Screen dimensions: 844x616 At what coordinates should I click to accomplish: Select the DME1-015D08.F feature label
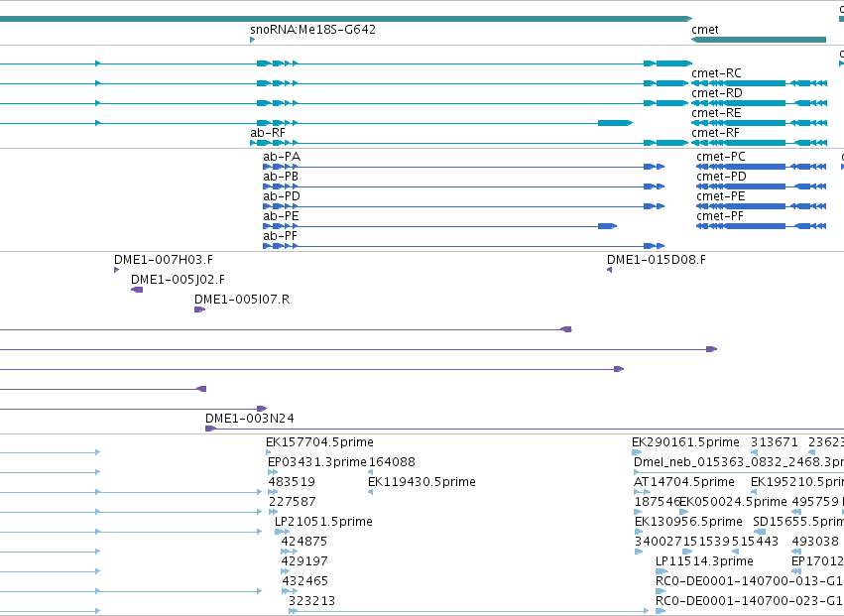click(657, 260)
